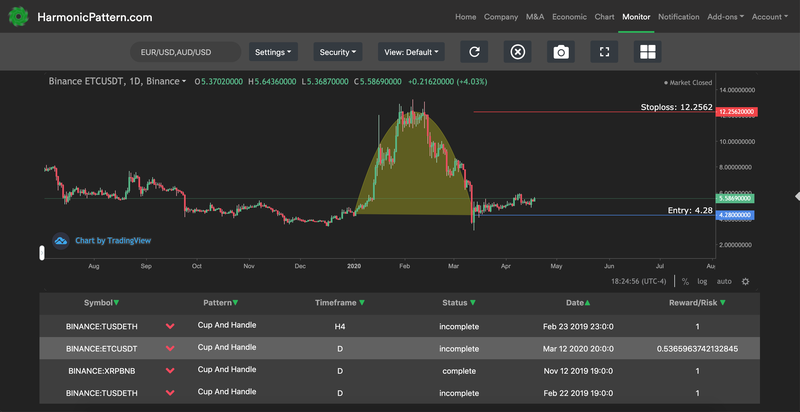Viewport: 800px width, 412px height.
Task: Take a chart snapshot with the camera icon
Action: pyautogui.click(x=561, y=52)
